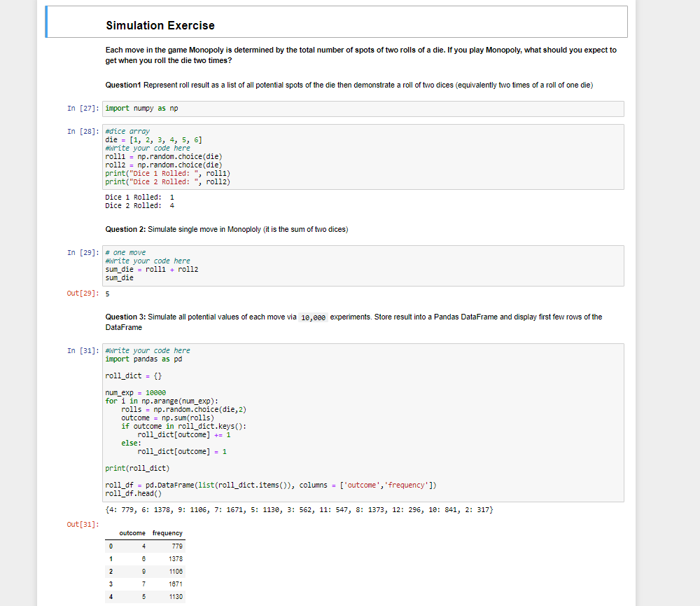Screen dimensions: 700x606
Task: Click the In [31] prompt label
Action: 83,351
